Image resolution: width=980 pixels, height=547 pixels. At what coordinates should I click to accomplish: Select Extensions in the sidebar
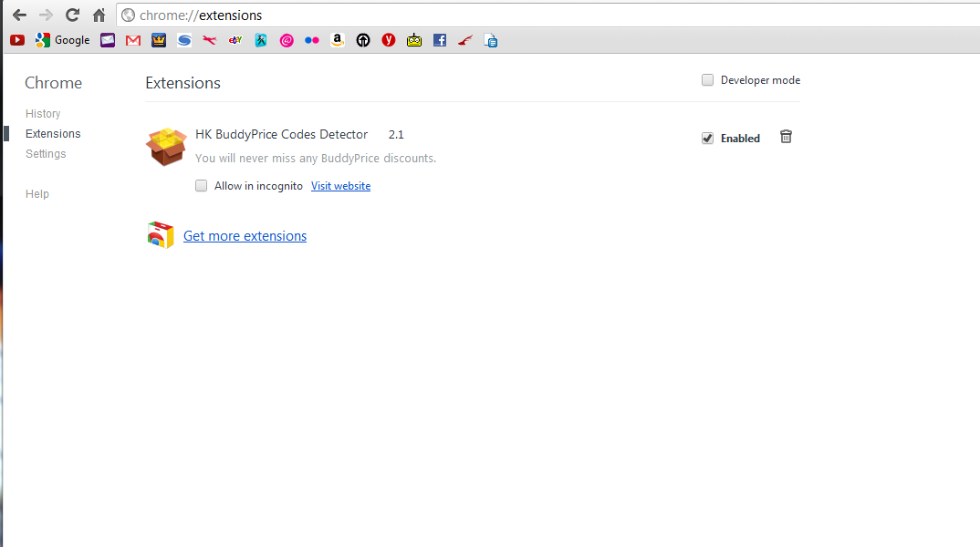tap(53, 134)
